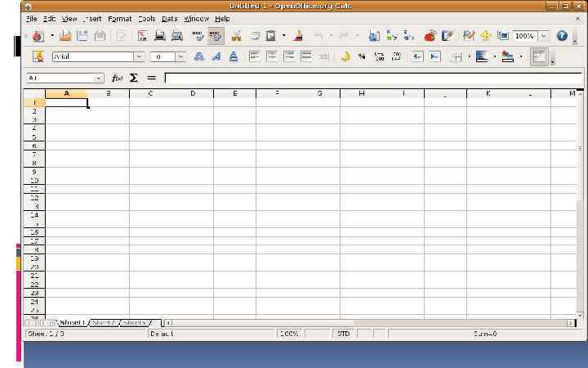This screenshot has height=368, width=588.
Task: Expand the Background Color dropdown arrow
Action: tap(495, 56)
